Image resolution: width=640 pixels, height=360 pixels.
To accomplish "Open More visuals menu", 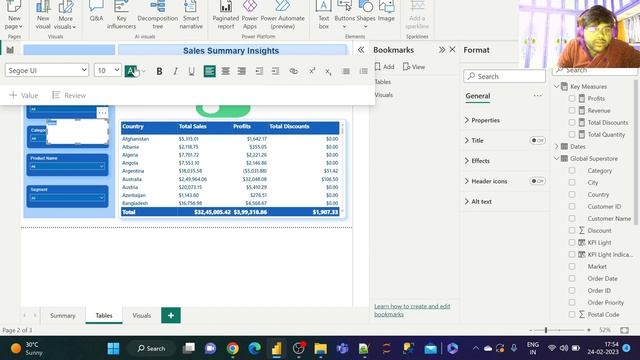I will click(65, 15).
